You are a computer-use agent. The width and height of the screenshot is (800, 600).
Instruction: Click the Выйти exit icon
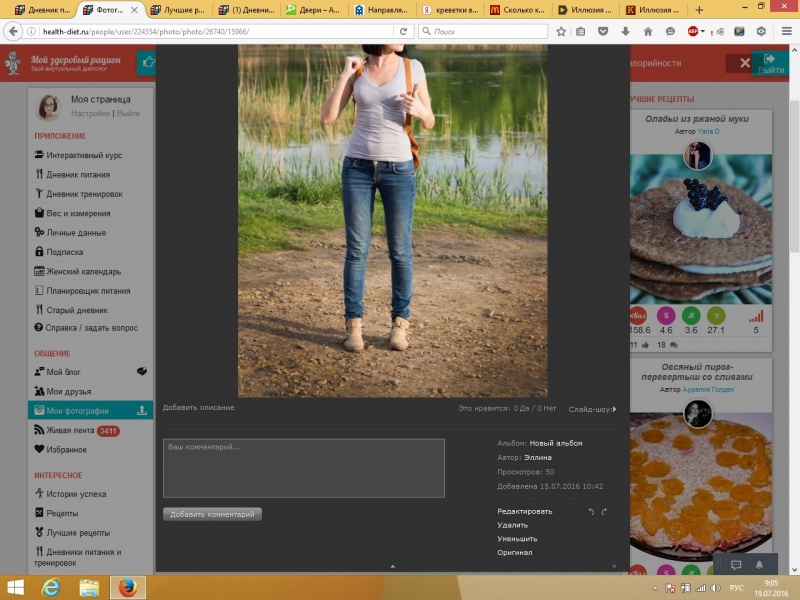coord(770,60)
